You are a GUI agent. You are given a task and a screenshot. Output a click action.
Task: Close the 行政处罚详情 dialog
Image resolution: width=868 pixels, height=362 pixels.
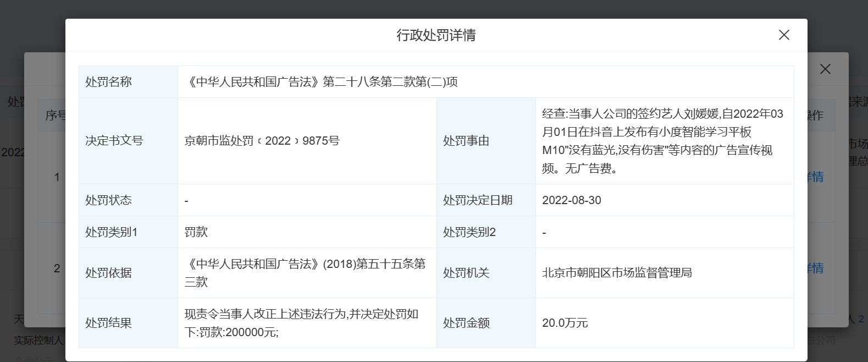point(784,35)
